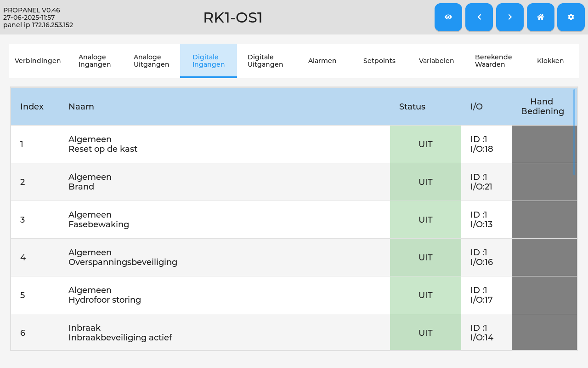The height and width of the screenshot is (368, 588).
Task: Select the Analoge Uitgangen tab
Action: coord(152,61)
